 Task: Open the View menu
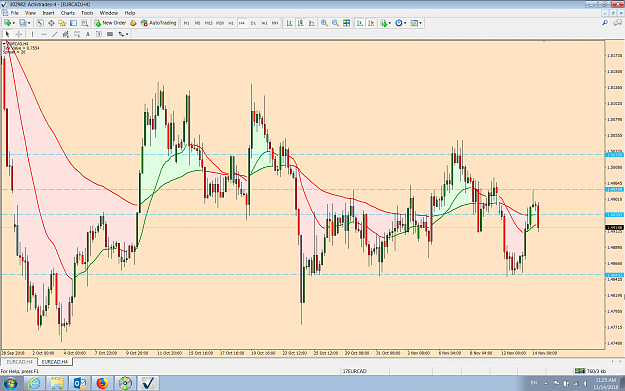(x=30, y=13)
